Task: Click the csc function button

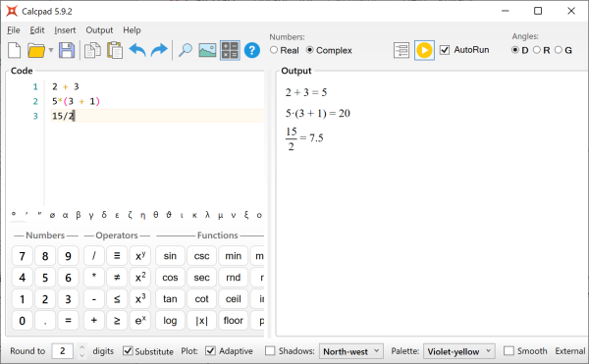Action: click(x=201, y=256)
